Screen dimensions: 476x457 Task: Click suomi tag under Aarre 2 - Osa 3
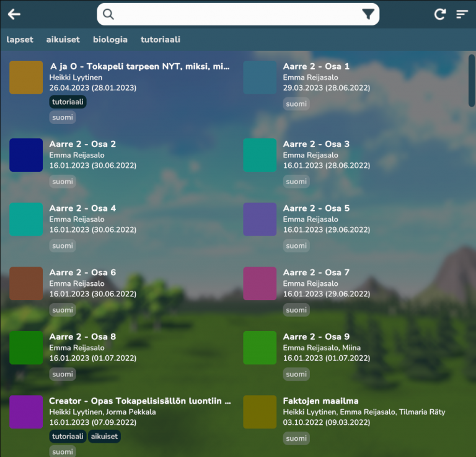[296, 182]
